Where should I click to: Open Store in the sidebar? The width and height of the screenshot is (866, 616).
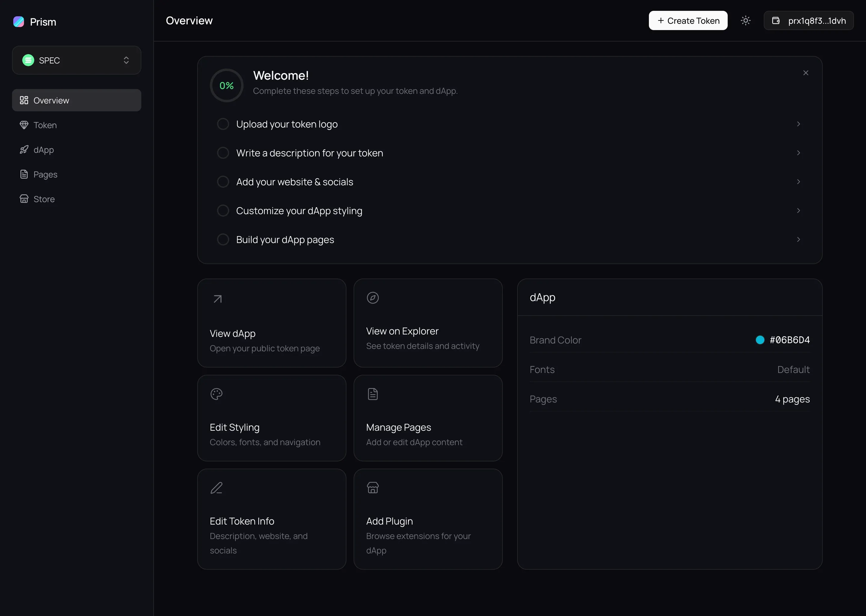coord(77,199)
